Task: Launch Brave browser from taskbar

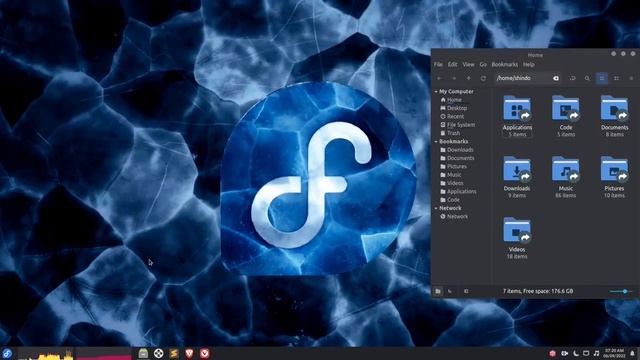Action: [189, 353]
